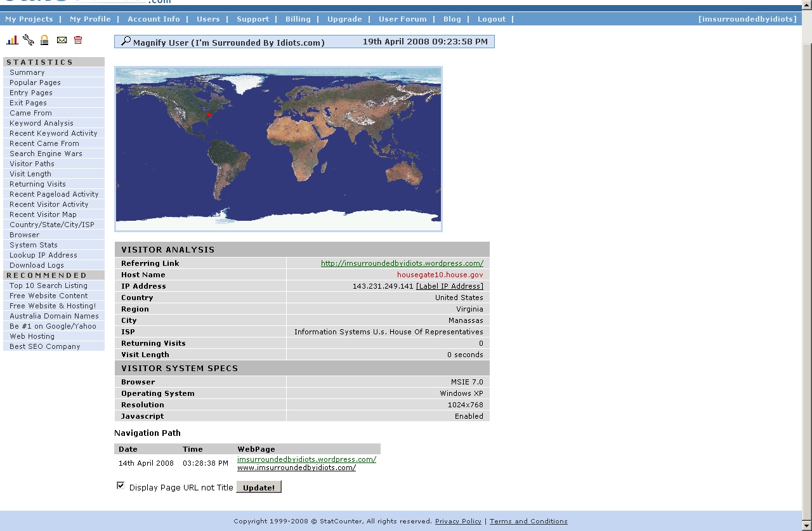Open the Users menu item
812x531 pixels.
pyautogui.click(x=208, y=19)
